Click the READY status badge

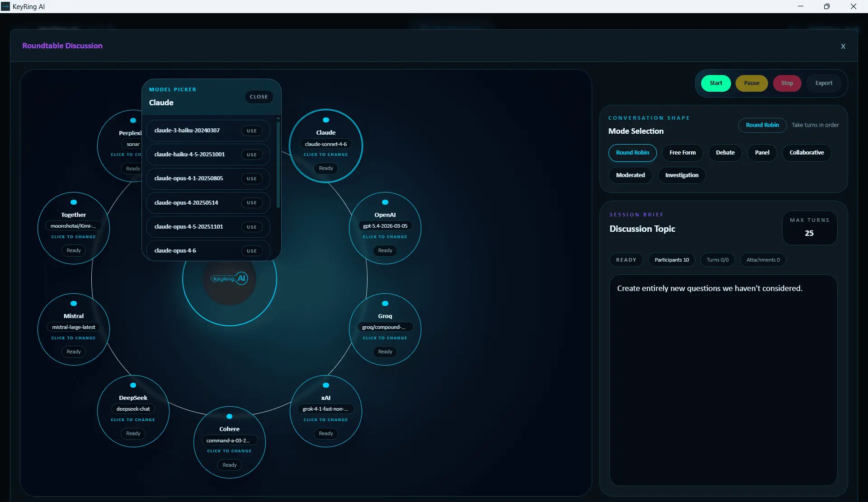tap(626, 260)
